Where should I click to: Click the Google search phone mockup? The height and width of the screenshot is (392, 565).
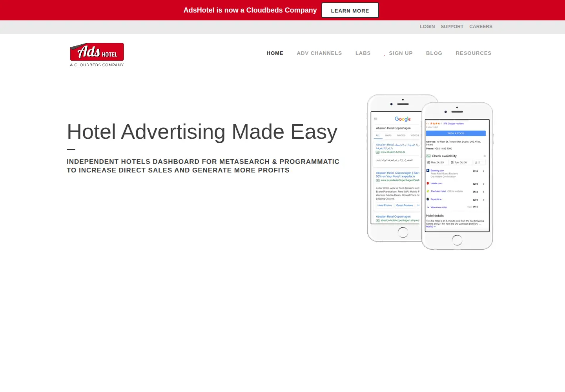coord(394,168)
